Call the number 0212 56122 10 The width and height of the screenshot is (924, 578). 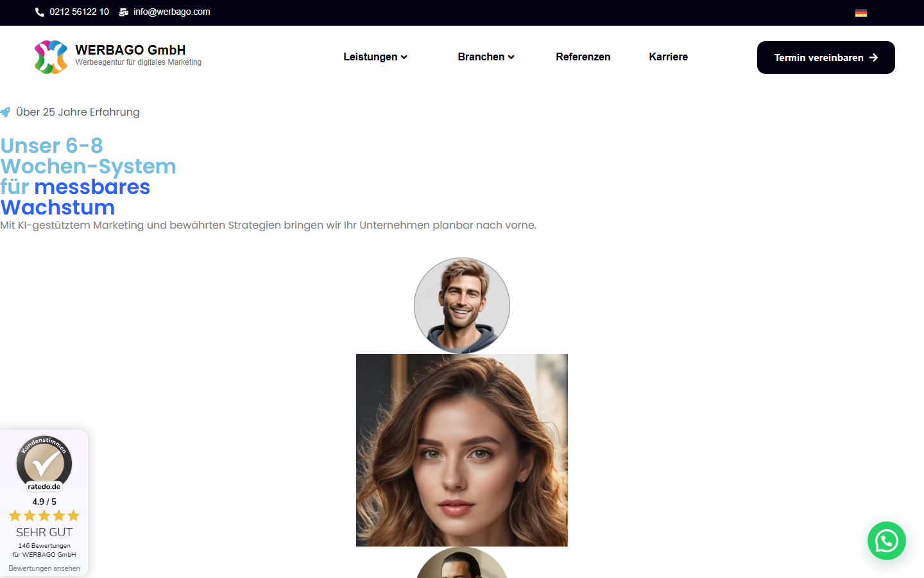(x=79, y=12)
